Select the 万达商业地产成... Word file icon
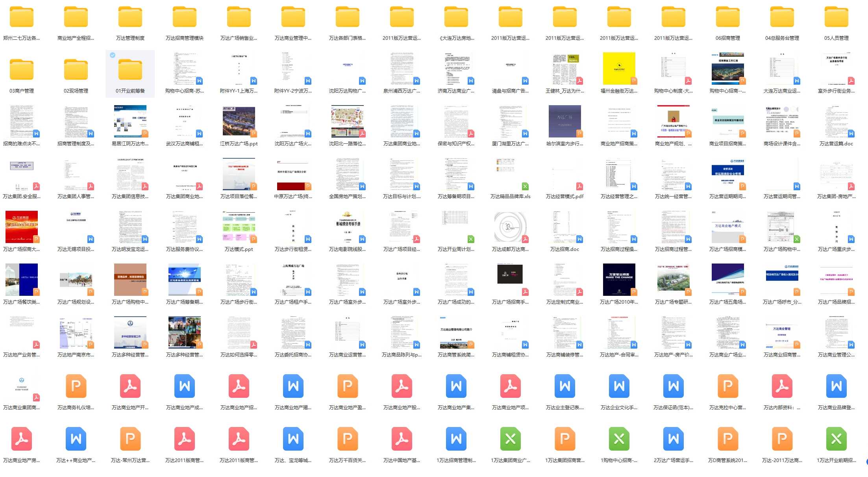868x477 pixels. [x=185, y=386]
